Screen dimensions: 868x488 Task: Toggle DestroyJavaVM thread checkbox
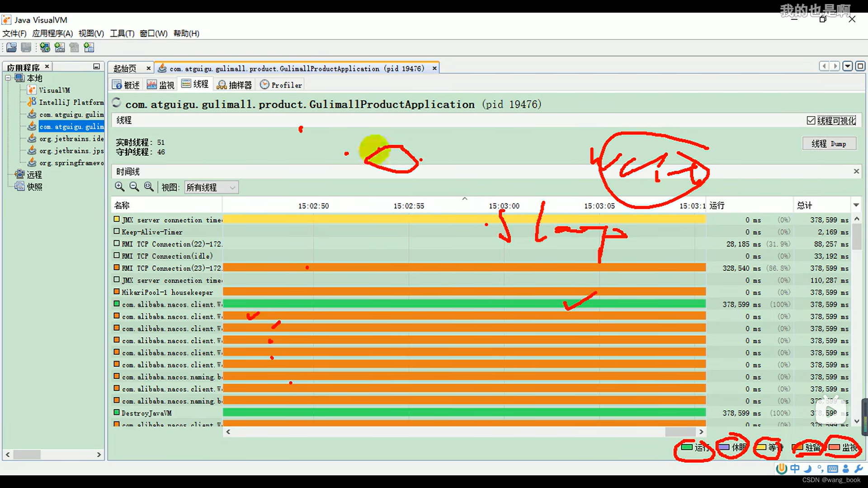coord(117,413)
